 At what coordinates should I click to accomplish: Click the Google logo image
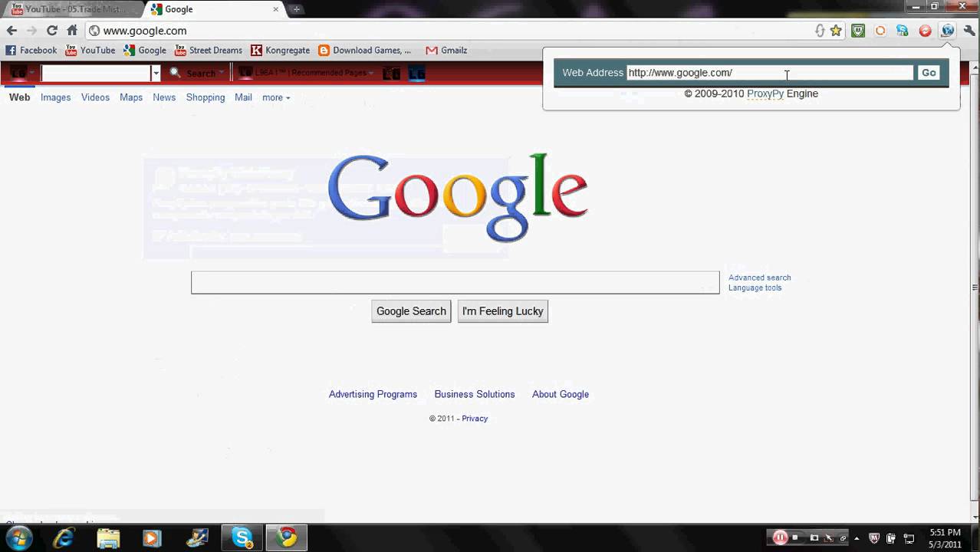[458, 197]
